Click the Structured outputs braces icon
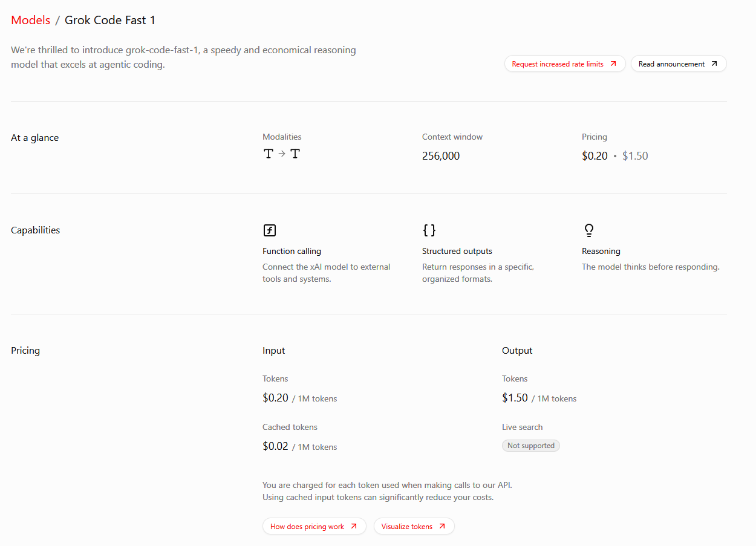 coord(429,230)
